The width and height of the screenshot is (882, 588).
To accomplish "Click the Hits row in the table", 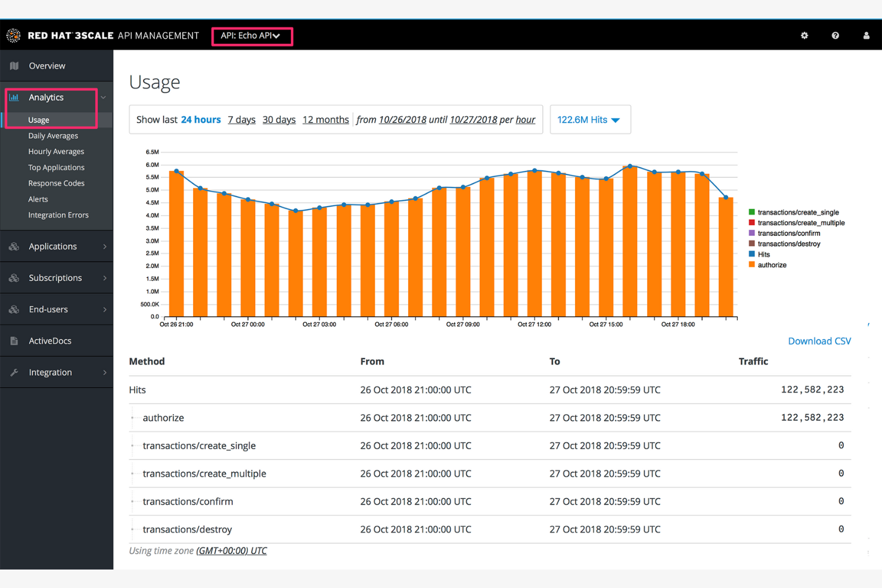I will (x=490, y=390).
